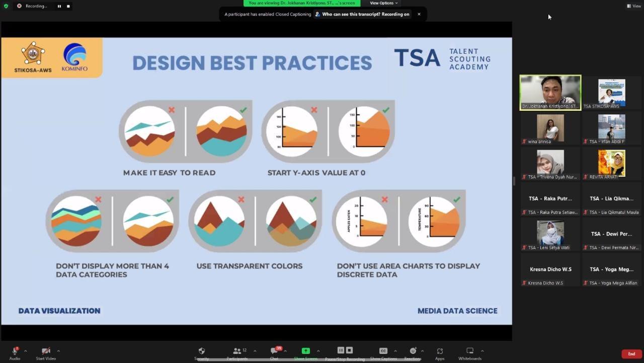
Task: Click the red End meeting button
Action: [x=631, y=354]
